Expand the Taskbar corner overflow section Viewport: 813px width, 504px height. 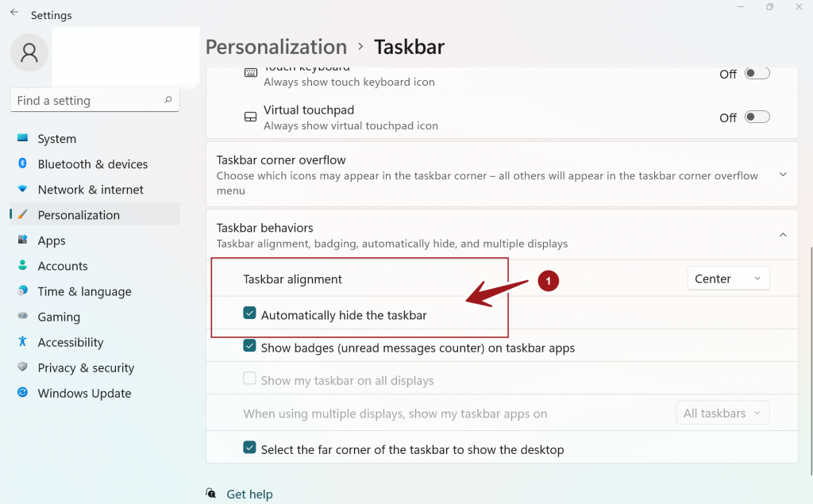point(783,173)
